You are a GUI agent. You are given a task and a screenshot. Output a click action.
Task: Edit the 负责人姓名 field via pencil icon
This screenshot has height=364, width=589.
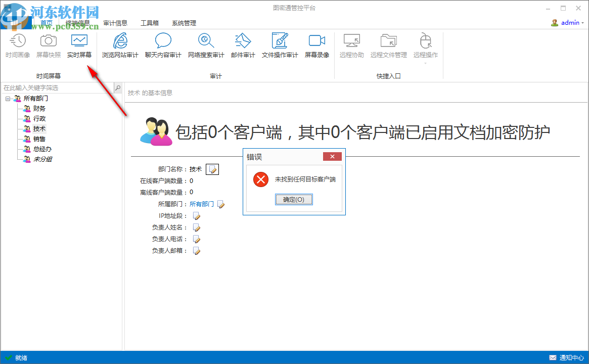[196, 227]
